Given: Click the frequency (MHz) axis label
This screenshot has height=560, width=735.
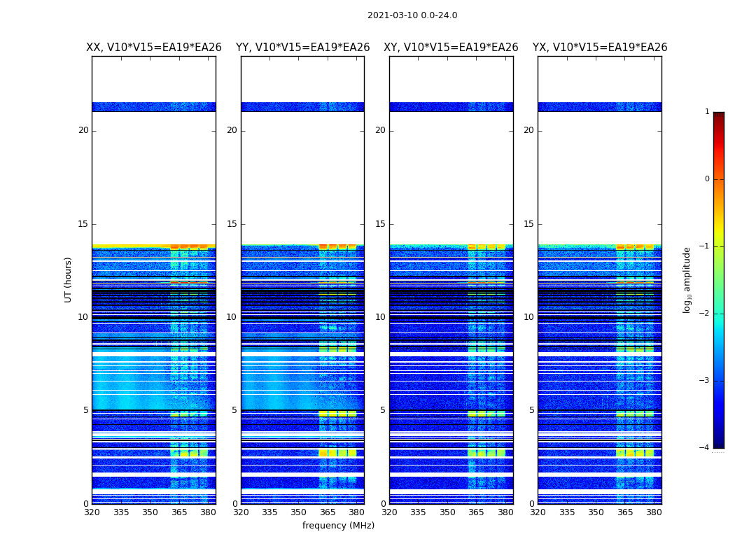Looking at the screenshot, I should 338,526.
